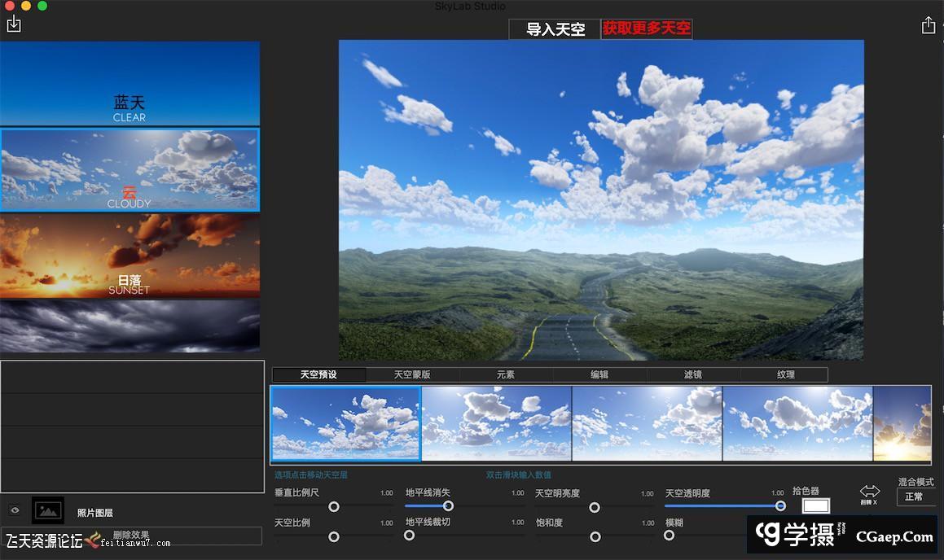Click the 导入天空 button
944x560 pixels.
pos(554,28)
